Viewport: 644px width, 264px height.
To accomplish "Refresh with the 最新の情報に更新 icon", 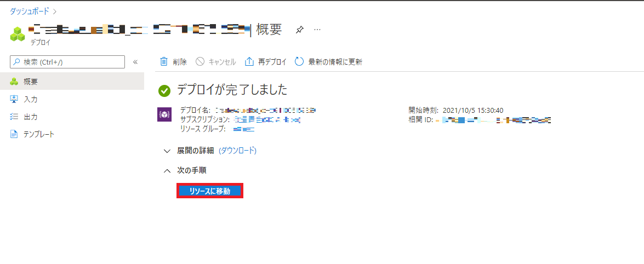I will (x=299, y=61).
